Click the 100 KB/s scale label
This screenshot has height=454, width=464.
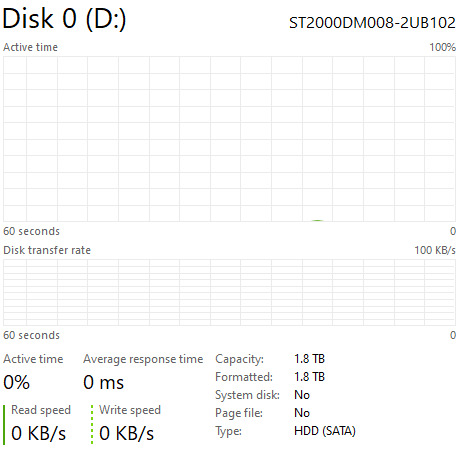[435, 250]
